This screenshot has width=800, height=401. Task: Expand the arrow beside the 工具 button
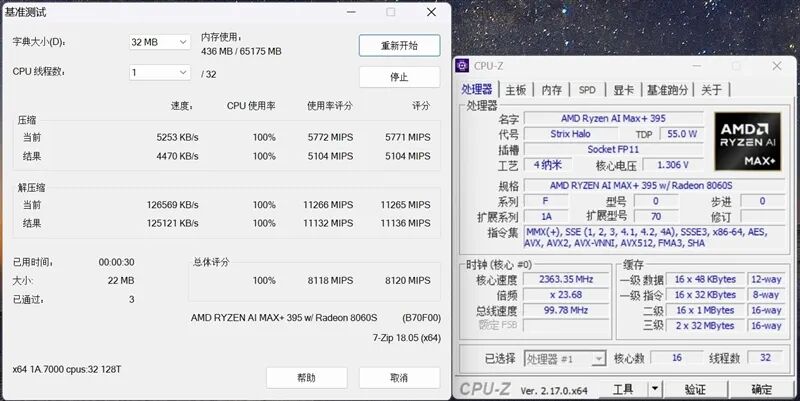coord(655,389)
